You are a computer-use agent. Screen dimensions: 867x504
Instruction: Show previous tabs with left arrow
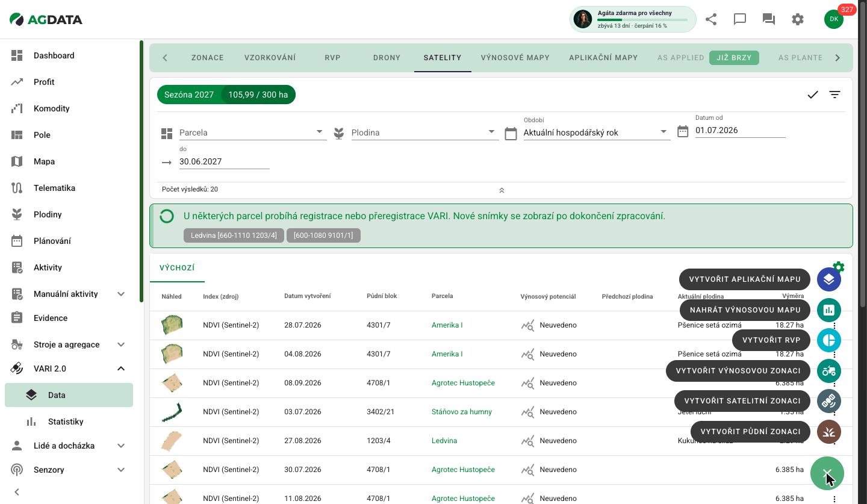pos(165,58)
